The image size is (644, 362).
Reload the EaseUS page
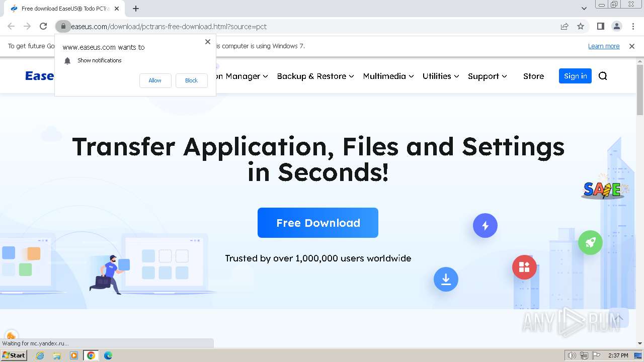pyautogui.click(x=43, y=26)
